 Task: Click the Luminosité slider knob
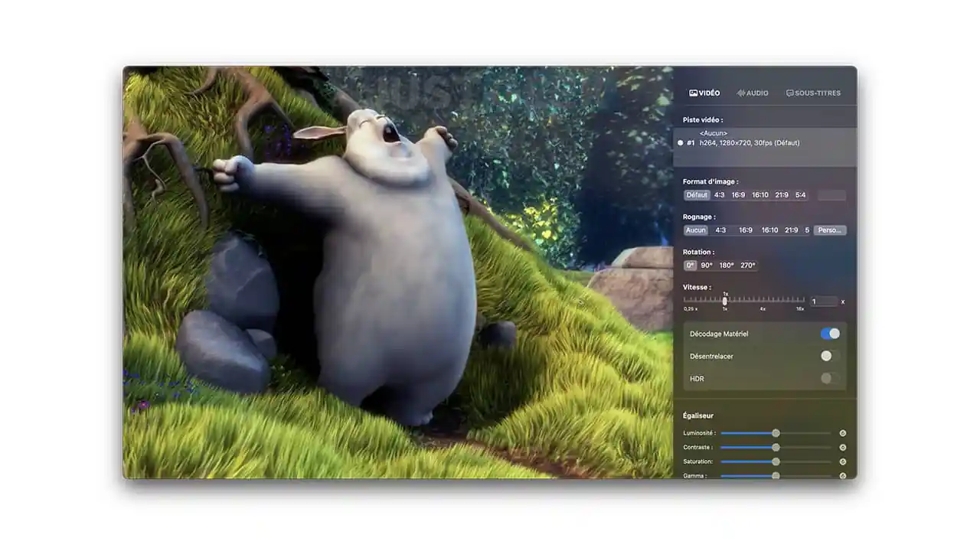[x=776, y=433]
